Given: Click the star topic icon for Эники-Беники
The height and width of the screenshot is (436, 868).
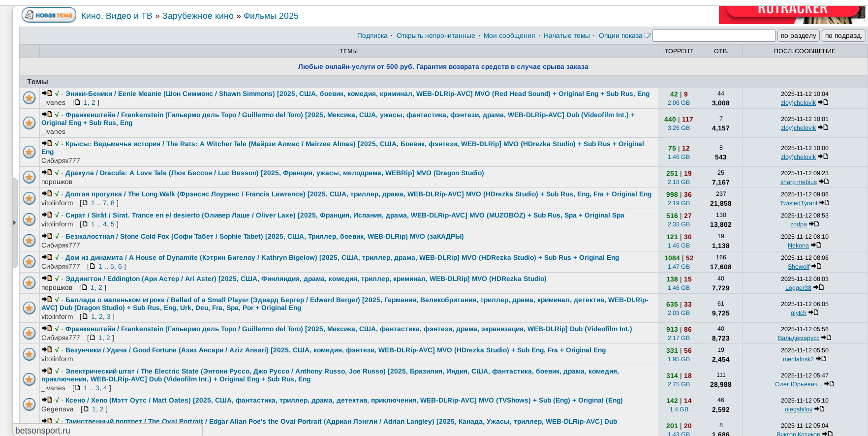Looking at the screenshot, I should [x=30, y=98].
